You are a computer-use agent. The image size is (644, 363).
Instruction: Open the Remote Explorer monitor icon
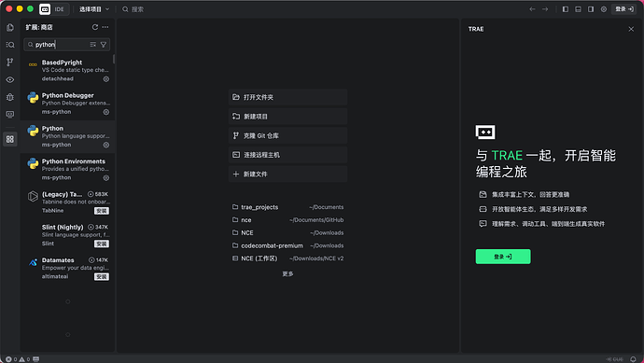click(10, 115)
